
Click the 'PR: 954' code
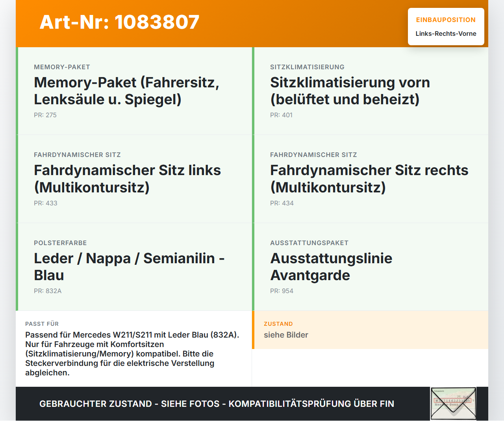[282, 291]
